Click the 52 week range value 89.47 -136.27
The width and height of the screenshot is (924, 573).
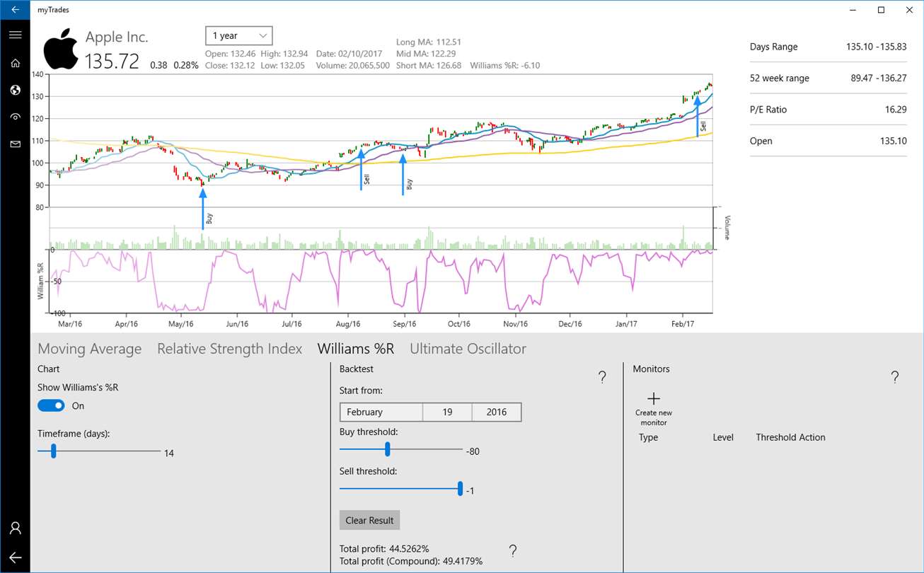879,78
